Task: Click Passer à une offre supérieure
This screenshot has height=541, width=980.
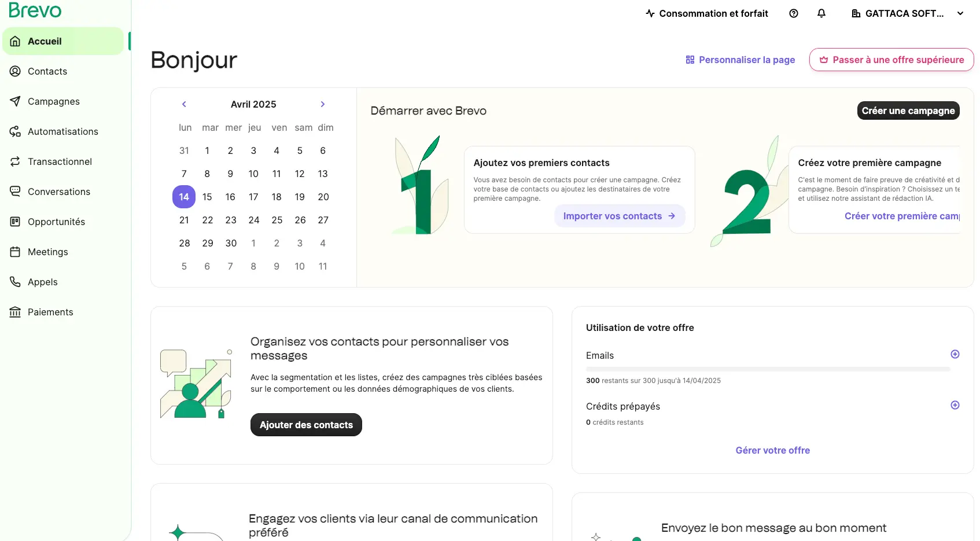Action: (x=891, y=60)
